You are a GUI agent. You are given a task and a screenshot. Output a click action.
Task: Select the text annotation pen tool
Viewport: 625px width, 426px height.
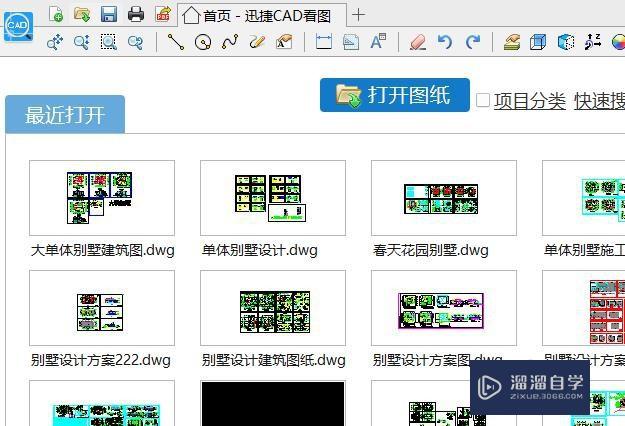[x=284, y=42]
